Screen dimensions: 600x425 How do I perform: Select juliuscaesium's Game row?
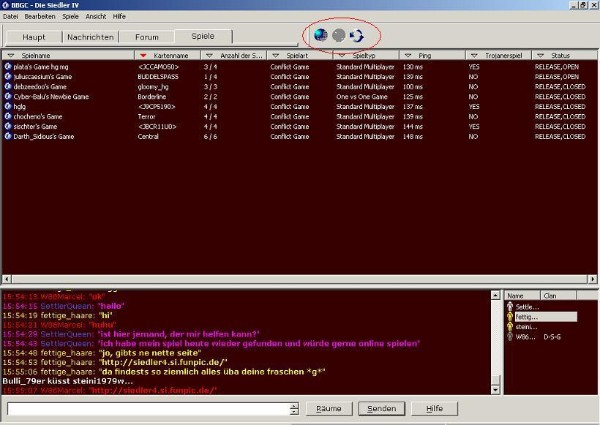pos(299,77)
